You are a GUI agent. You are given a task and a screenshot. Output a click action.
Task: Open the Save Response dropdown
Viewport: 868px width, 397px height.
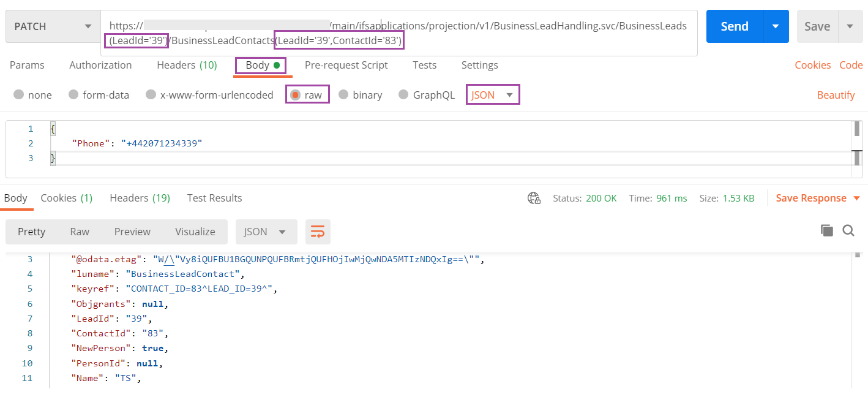point(818,198)
